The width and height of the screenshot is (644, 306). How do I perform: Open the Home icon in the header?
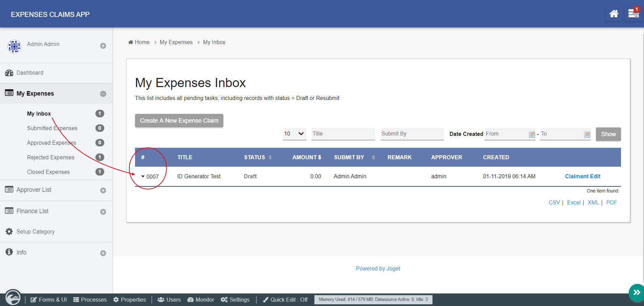(x=614, y=14)
